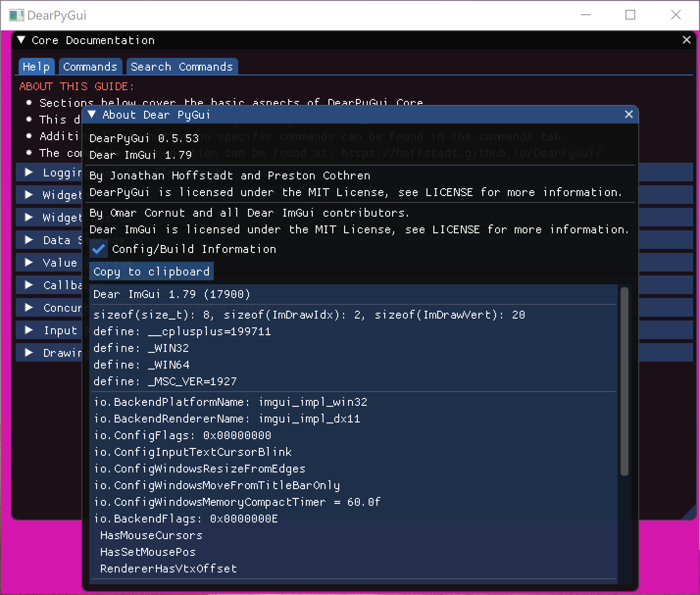Viewport: 700px width, 595px height.
Task: Expand the Callbacks section
Action: pyautogui.click(x=29, y=285)
